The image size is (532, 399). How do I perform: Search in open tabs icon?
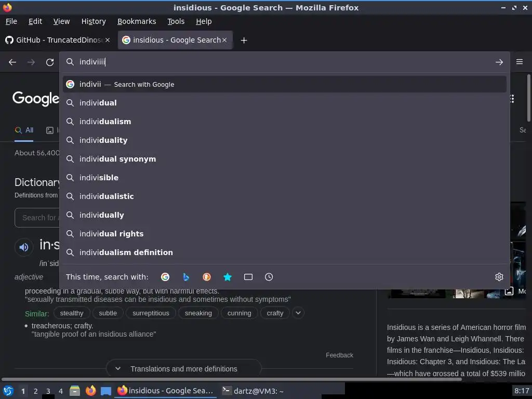coord(248,277)
